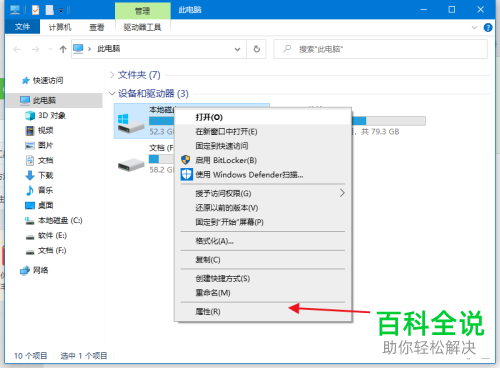This screenshot has width=500, height=368.
Task: Open recent locations dropdown arrow
Action: pyautogui.click(x=50, y=49)
